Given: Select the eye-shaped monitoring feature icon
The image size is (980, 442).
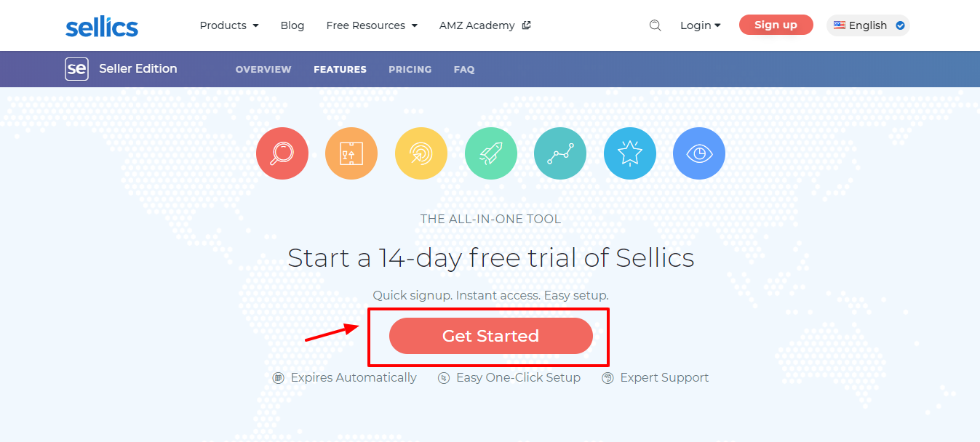Looking at the screenshot, I should coord(698,153).
